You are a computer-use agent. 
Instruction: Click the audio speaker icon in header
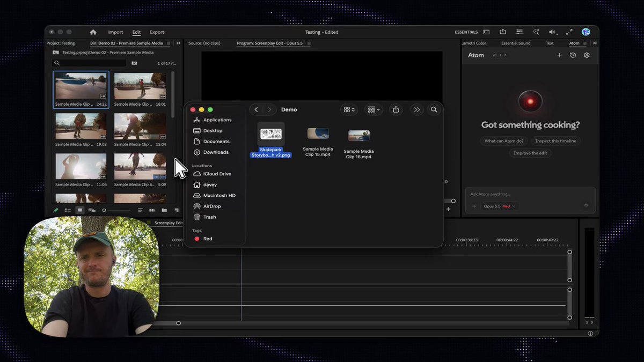(553, 32)
